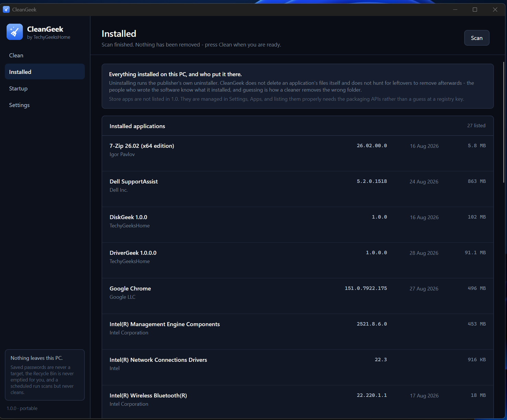This screenshot has width=507, height=420.
Task: Click version 22.220.1.1 of Intel Wireless Bluetooth
Action: [372, 395]
